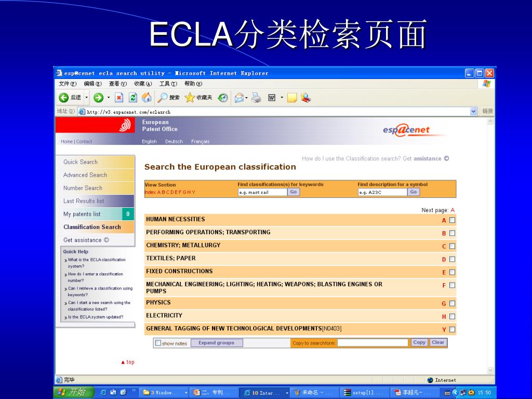Open the 文件 (File) menu
532x399 pixels.
[68, 84]
